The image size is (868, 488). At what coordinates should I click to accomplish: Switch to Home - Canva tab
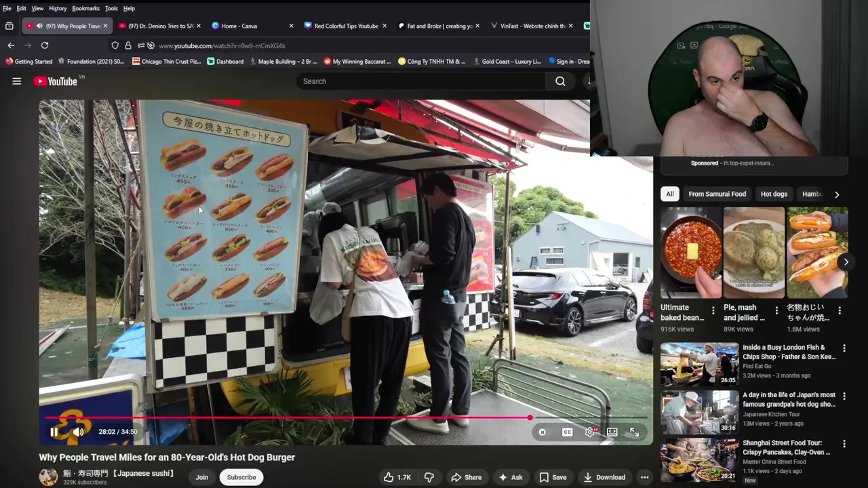[x=252, y=26]
